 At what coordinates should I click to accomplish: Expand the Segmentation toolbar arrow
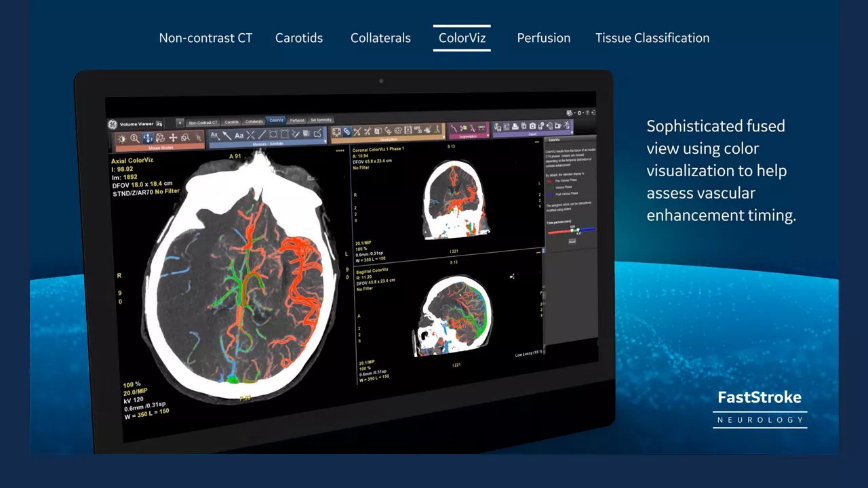coord(487,136)
